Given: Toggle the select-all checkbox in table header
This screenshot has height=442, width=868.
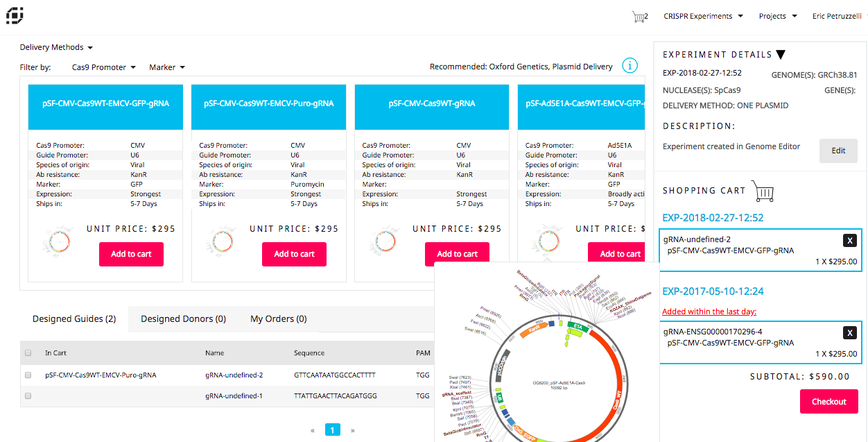Looking at the screenshot, I should [28, 353].
